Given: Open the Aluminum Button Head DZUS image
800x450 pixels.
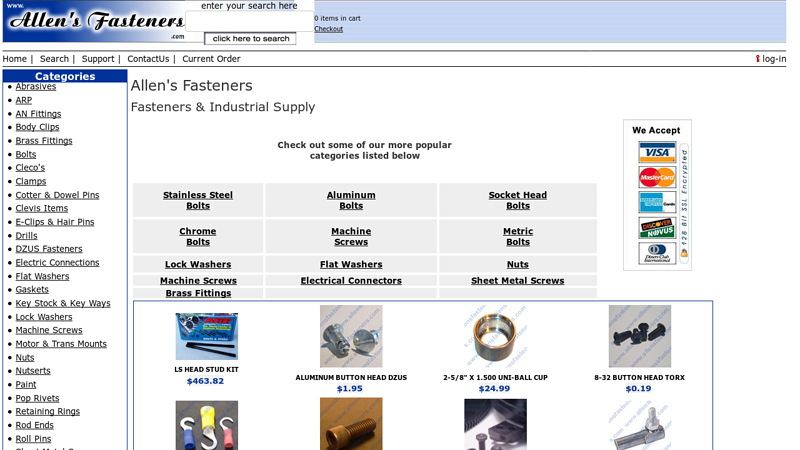Looking at the screenshot, I should pos(351,336).
